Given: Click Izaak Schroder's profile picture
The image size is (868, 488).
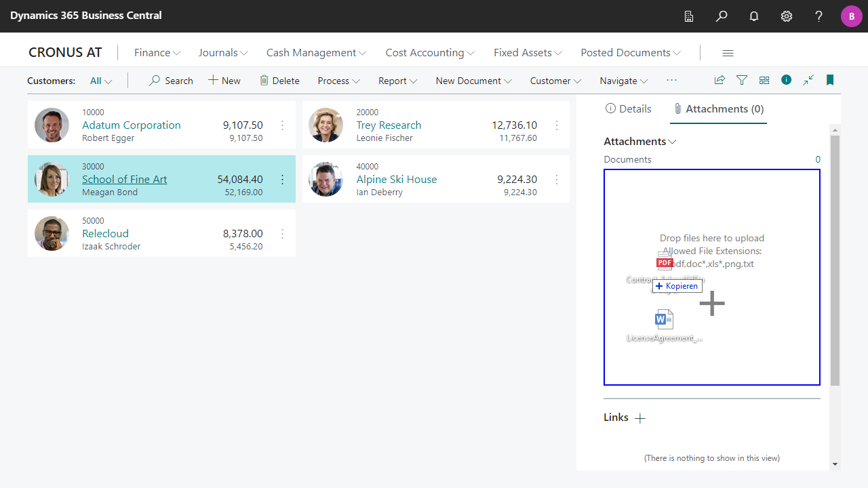Looking at the screenshot, I should [52, 233].
